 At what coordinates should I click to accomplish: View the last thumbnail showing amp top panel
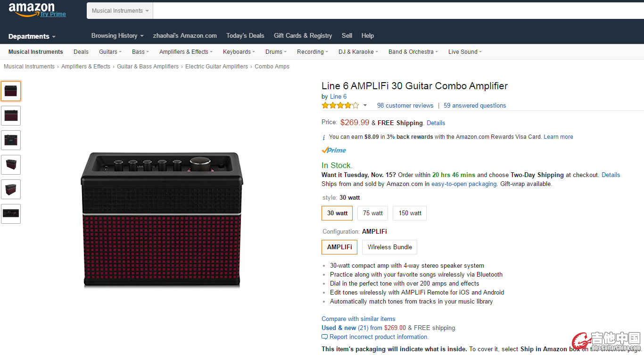(x=11, y=214)
